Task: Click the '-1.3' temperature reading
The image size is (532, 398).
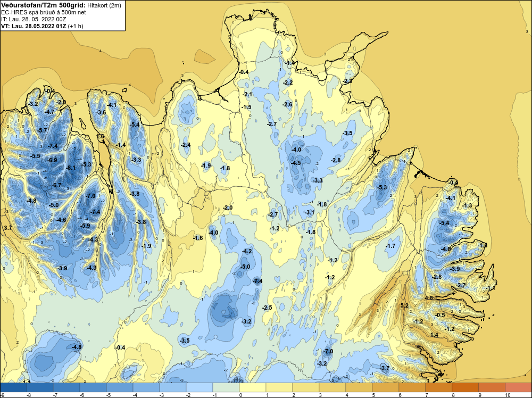Action: tap(467, 205)
